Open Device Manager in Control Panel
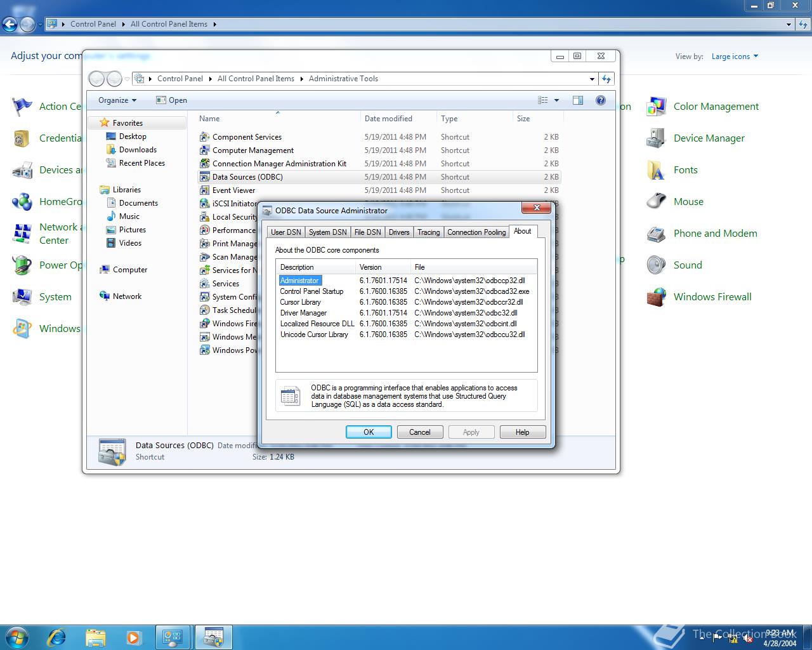 (709, 138)
